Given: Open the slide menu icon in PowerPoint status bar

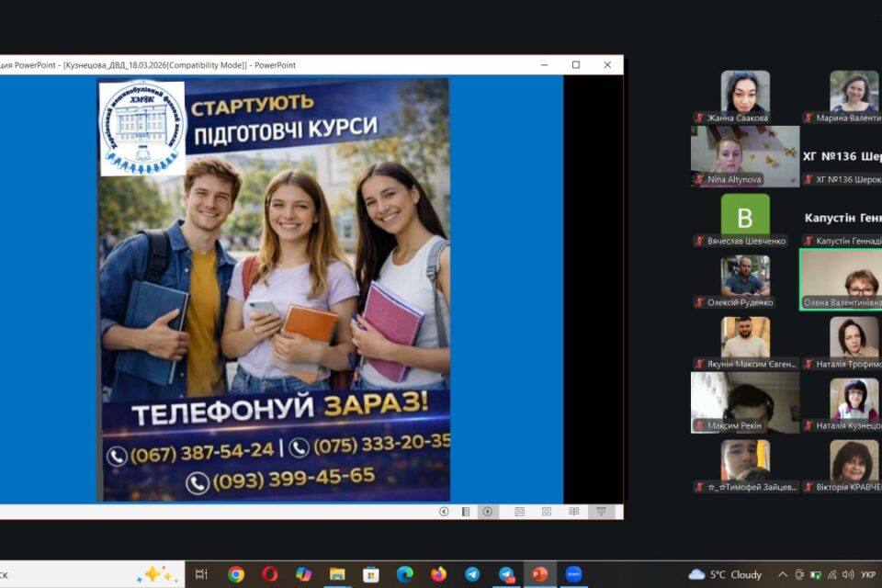Looking at the screenshot, I should pyautogui.click(x=466, y=512).
